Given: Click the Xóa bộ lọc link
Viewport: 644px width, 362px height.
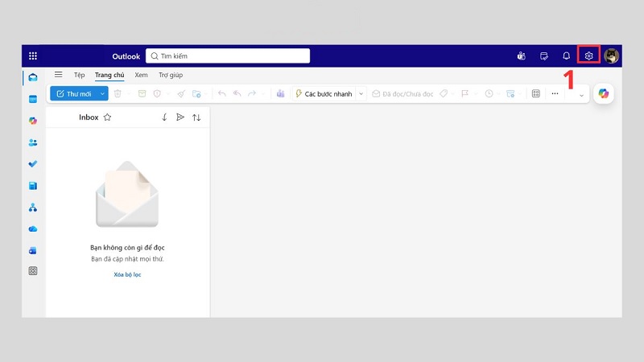Looking at the screenshot, I should [127, 274].
